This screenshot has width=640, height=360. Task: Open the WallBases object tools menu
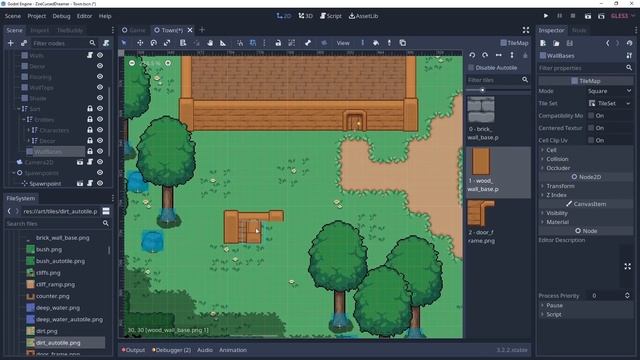629,56
